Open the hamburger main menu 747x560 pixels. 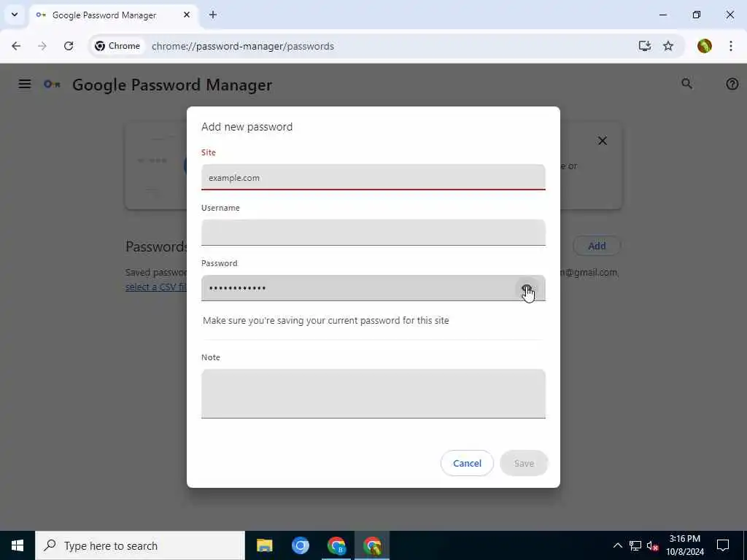click(25, 85)
